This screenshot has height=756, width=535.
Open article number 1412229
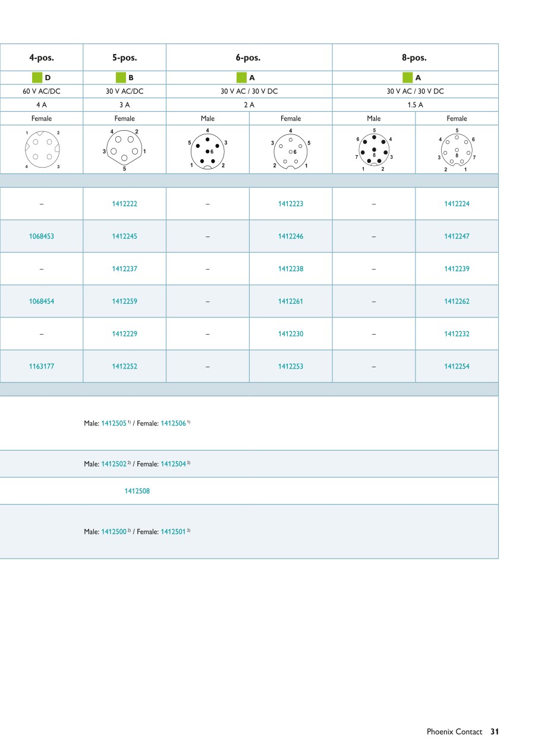[124, 334]
